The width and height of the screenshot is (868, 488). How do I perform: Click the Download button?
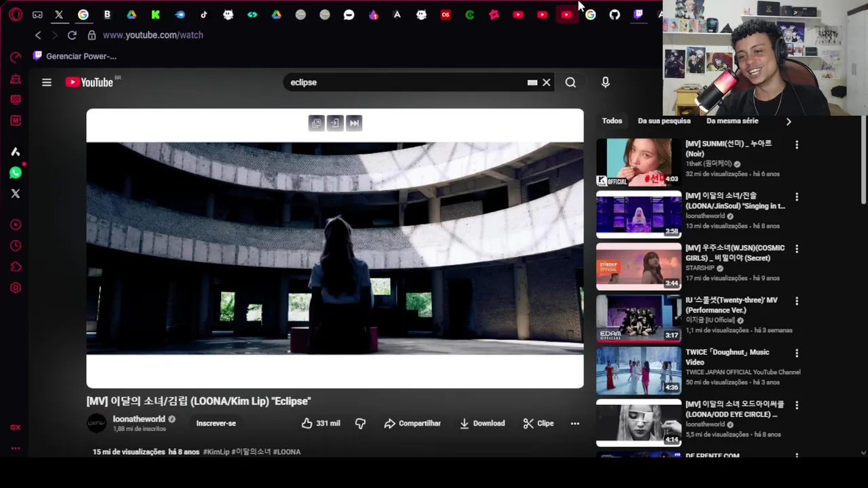pyautogui.click(x=482, y=424)
